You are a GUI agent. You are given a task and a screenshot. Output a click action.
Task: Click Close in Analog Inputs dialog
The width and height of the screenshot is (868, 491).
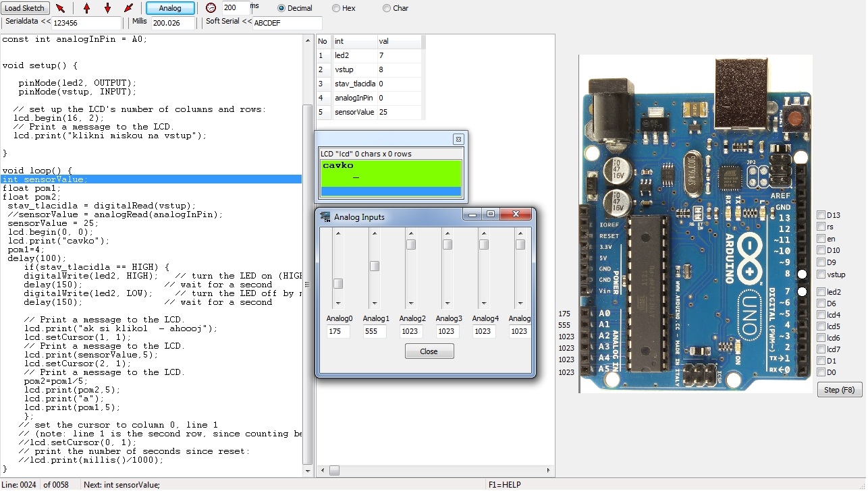[x=429, y=351]
